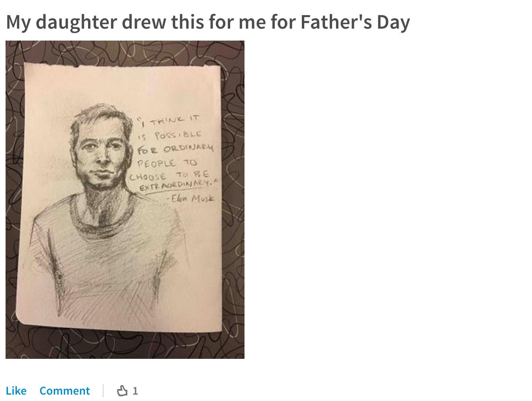The image size is (532, 401).
Task: Click the post title about Father's Day
Action: click(207, 22)
